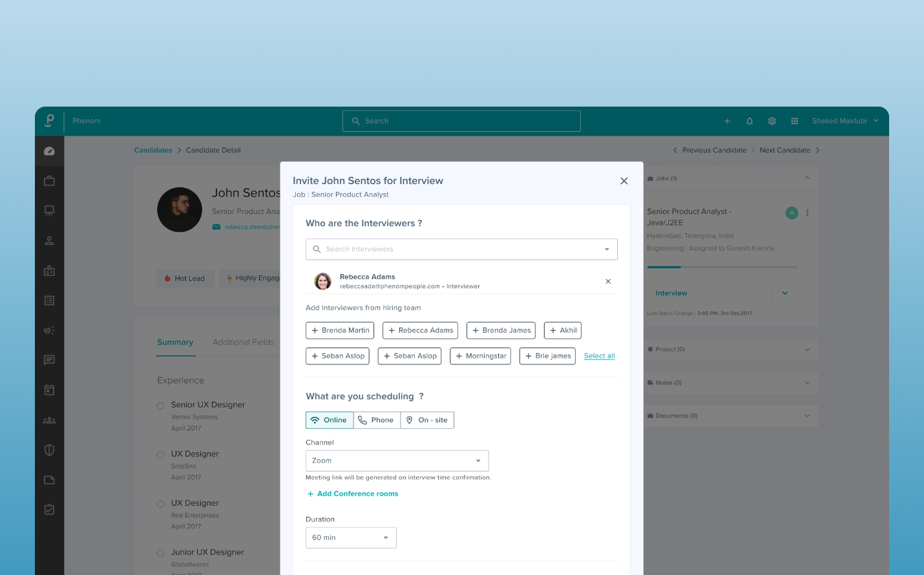
Task: Open the shield icon in sidebar
Action: (49, 450)
